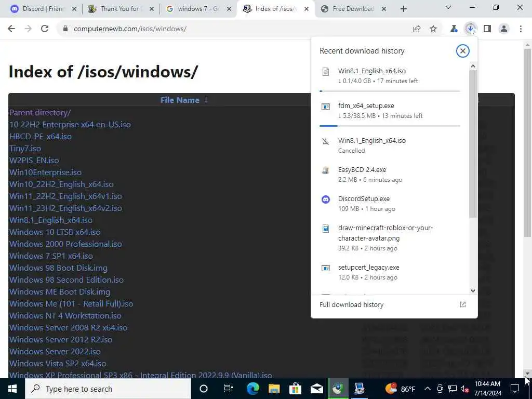Reload the current page
The height and width of the screenshot is (399, 532).
point(45,29)
